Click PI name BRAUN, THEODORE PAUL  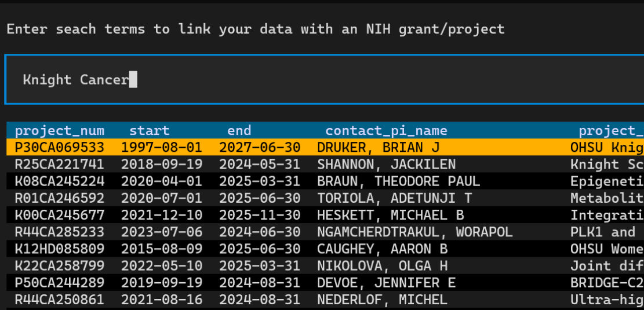click(398, 181)
